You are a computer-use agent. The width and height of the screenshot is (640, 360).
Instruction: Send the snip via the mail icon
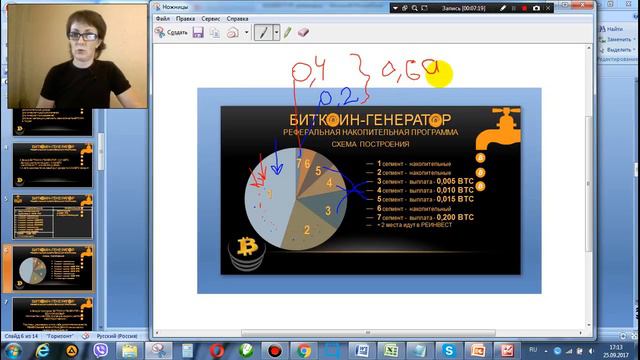pyautogui.click(x=232, y=32)
